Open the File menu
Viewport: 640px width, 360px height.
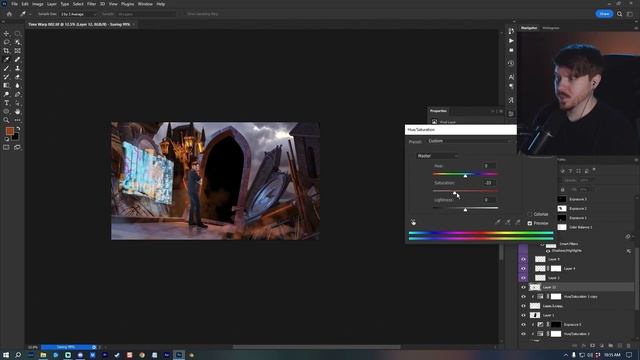point(14,4)
